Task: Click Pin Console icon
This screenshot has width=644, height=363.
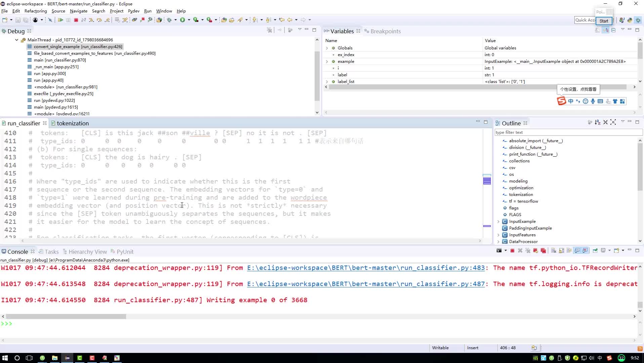Action: (x=595, y=251)
